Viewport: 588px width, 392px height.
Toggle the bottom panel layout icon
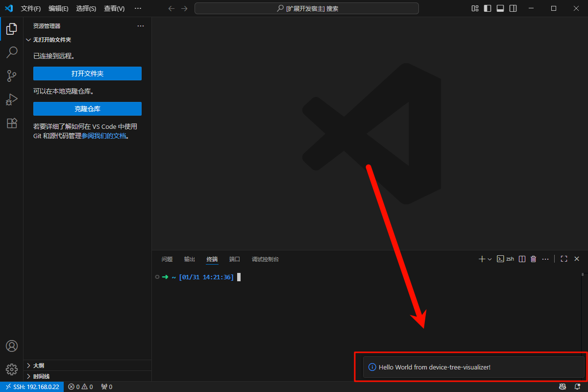pyautogui.click(x=500, y=8)
